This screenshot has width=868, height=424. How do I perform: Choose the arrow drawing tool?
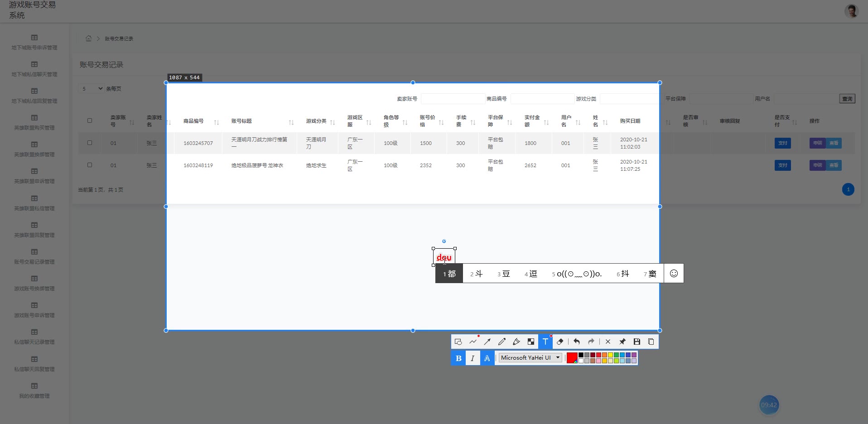[x=487, y=342]
